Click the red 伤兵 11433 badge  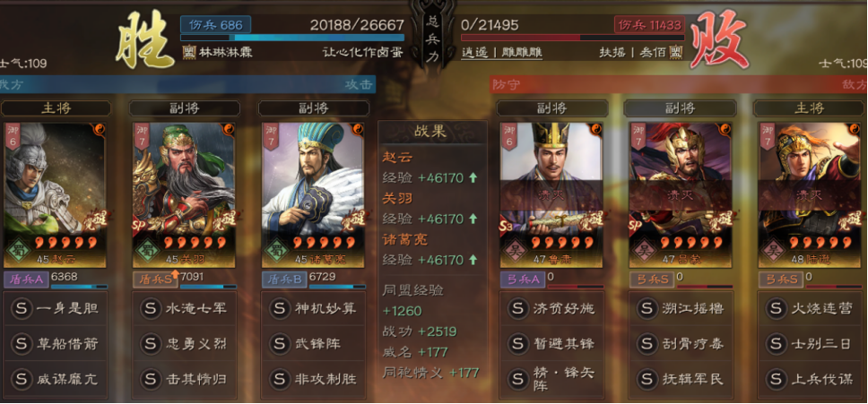[x=649, y=25]
